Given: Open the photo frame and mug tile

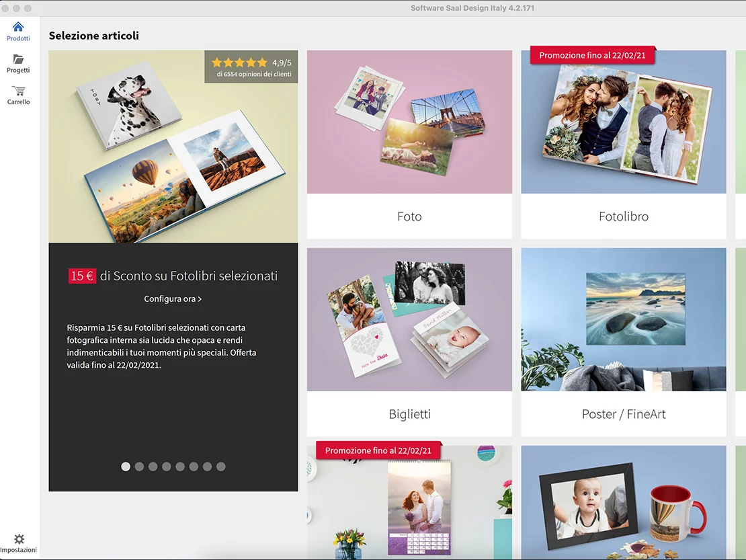Looking at the screenshot, I should (623, 502).
